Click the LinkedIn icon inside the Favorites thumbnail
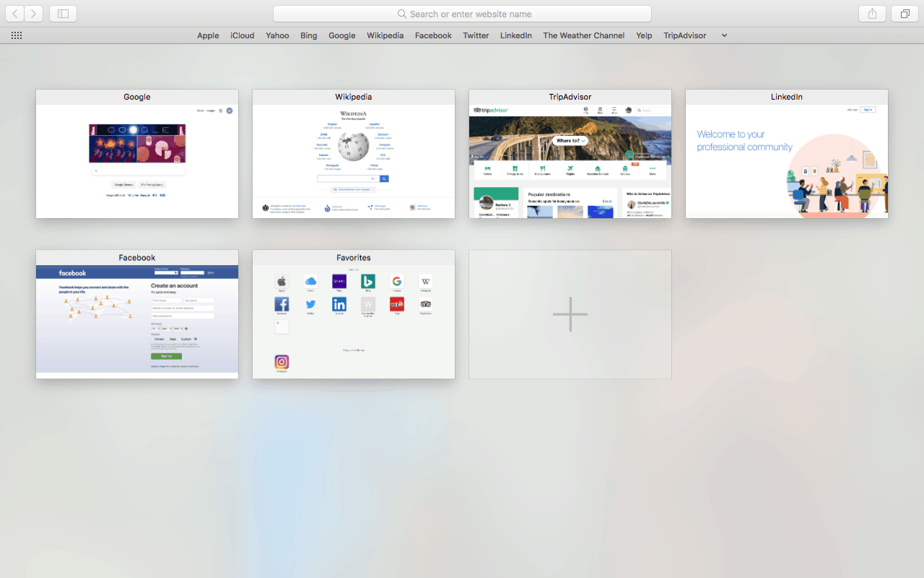The image size is (924, 578). 339,304
